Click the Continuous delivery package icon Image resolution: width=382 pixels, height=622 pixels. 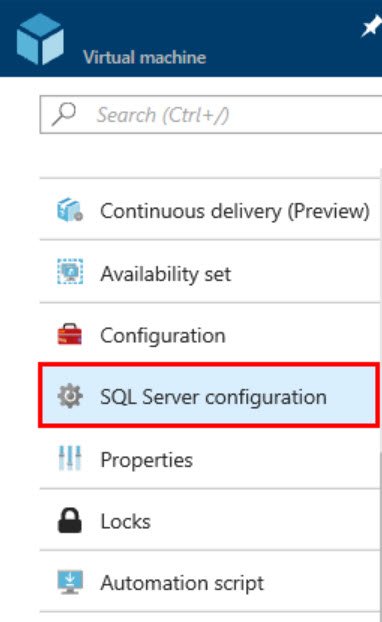70,210
